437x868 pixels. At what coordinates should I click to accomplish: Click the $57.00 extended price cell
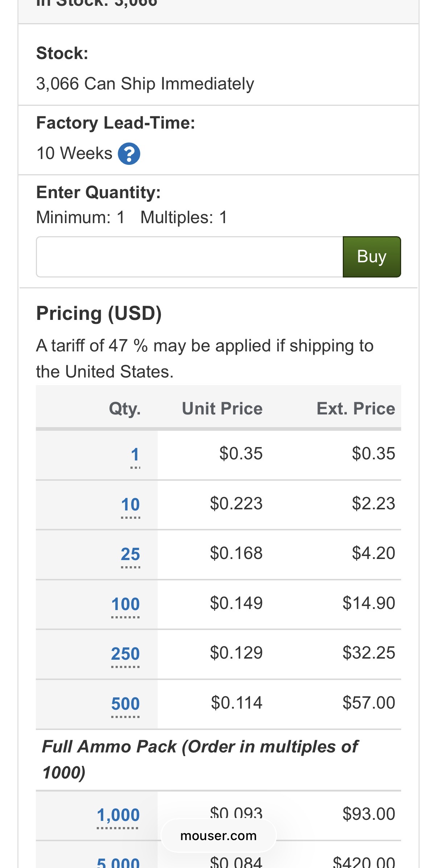tap(369, 703)
